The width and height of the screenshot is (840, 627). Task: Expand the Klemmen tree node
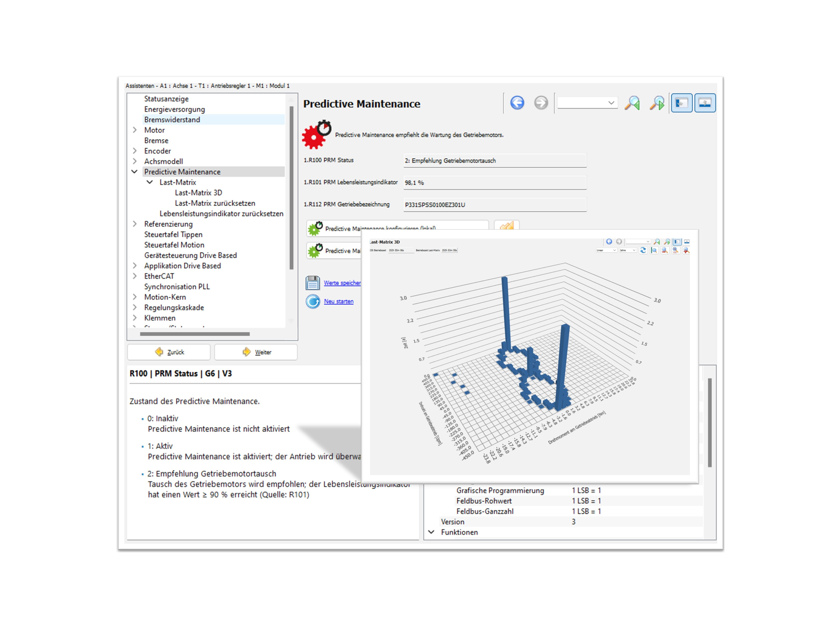pyautogui.click(x=135, y=318)
